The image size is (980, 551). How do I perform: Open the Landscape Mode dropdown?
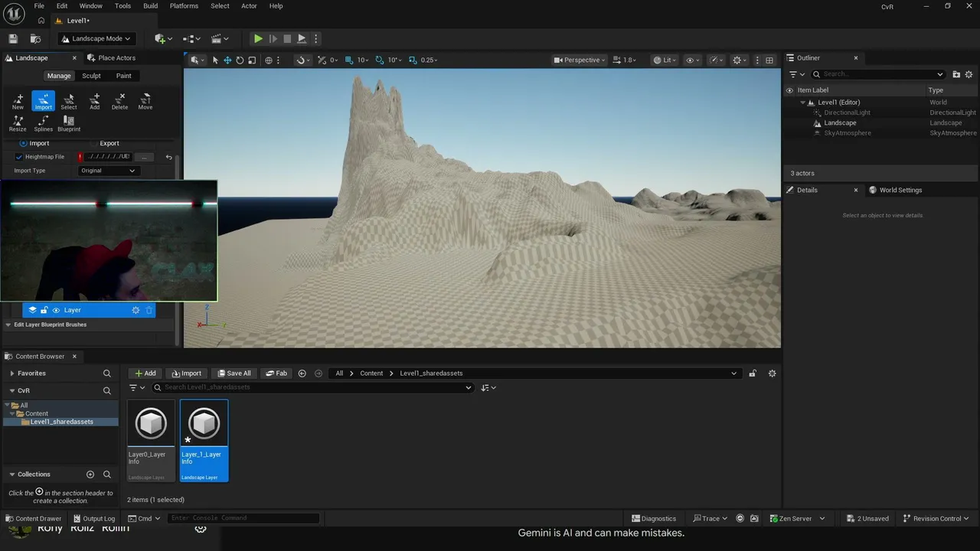tap(96, 38)
